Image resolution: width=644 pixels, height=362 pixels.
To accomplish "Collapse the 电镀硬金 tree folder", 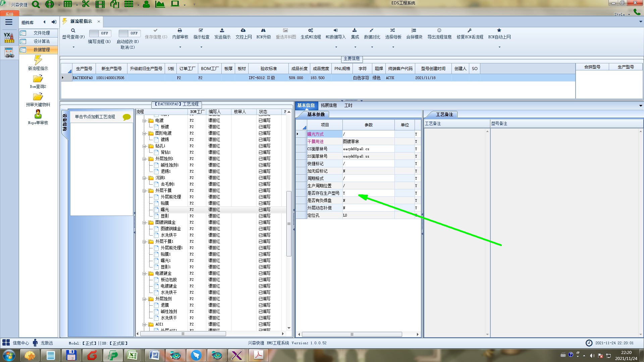I will (x=144, y=274).
